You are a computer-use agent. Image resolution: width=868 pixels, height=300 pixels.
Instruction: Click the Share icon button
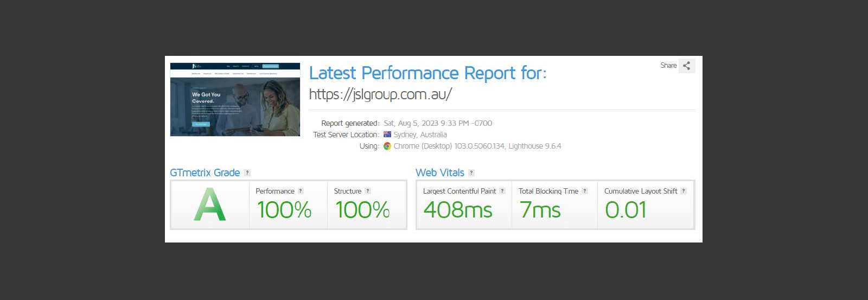(687, 66)
